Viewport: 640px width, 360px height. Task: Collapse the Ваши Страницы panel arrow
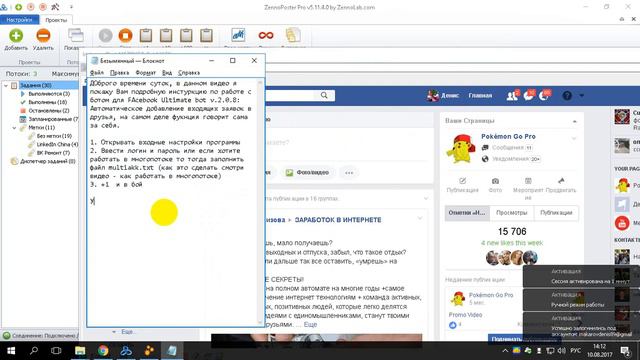tap(575, 121)
